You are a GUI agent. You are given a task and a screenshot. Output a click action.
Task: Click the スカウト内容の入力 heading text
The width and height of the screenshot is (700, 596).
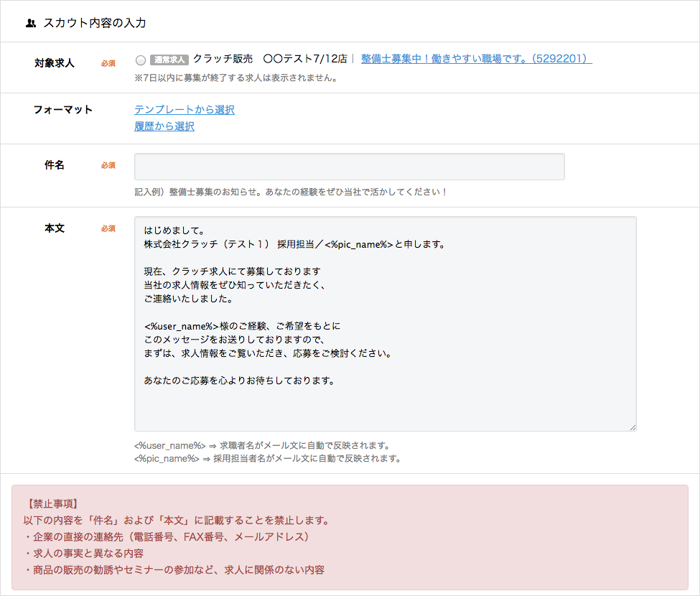(x=95, y=23)
